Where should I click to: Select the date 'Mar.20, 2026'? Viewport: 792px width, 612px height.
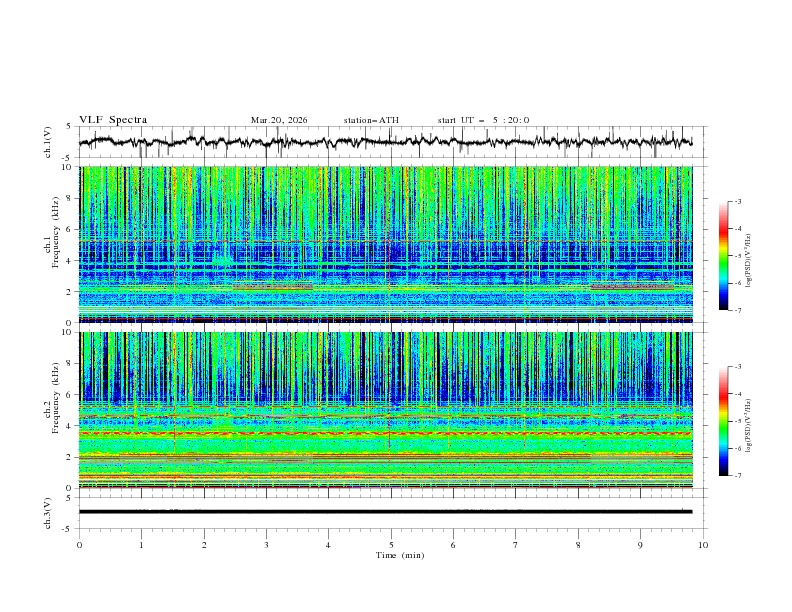tap(279, 120)
